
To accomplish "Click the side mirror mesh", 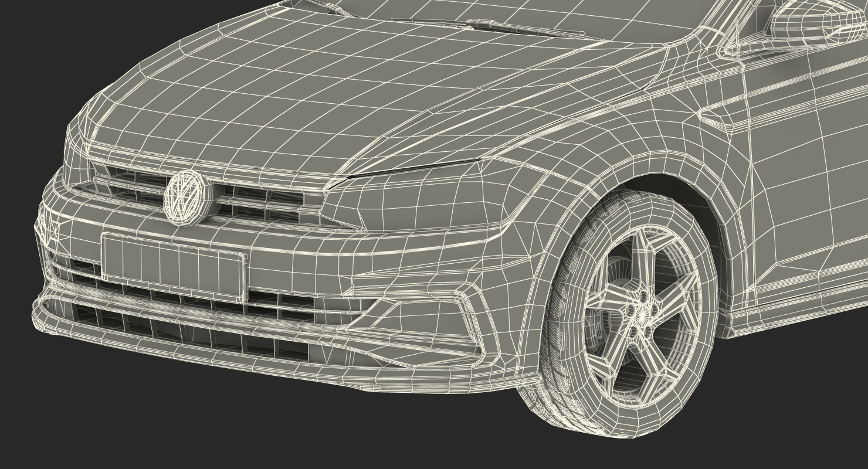I will tap(818, 21).
